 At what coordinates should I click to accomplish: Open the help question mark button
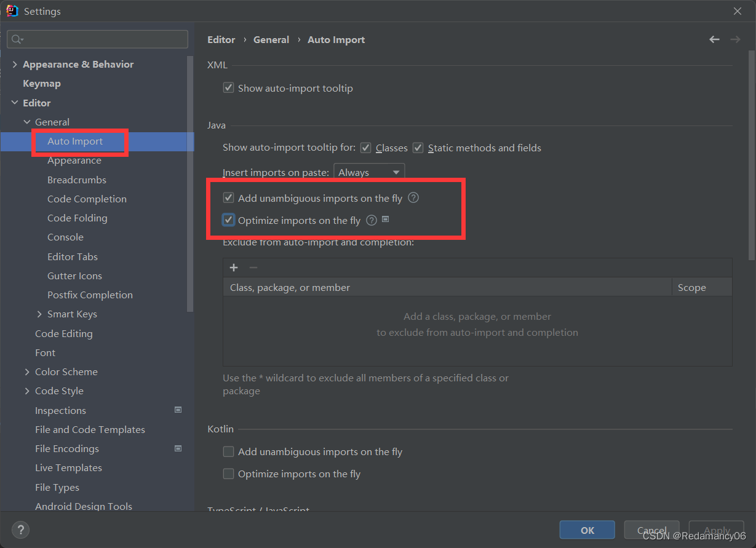point(20,530)
